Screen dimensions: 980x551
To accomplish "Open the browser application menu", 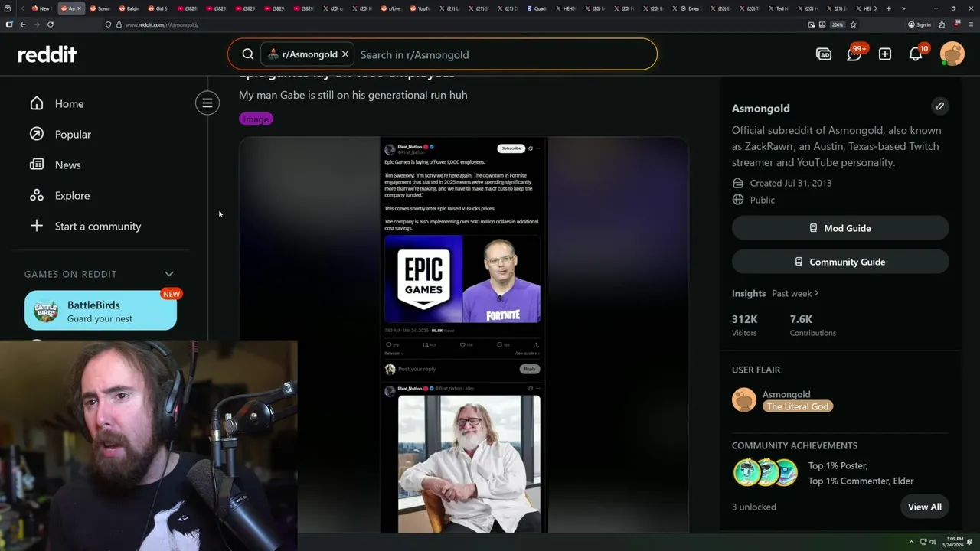I will 971,24.
